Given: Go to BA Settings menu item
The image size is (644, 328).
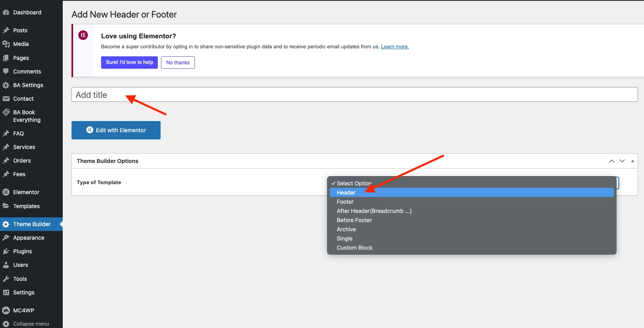Looking at the screenshot, I should pyautogui.click(x=28, y=85).
